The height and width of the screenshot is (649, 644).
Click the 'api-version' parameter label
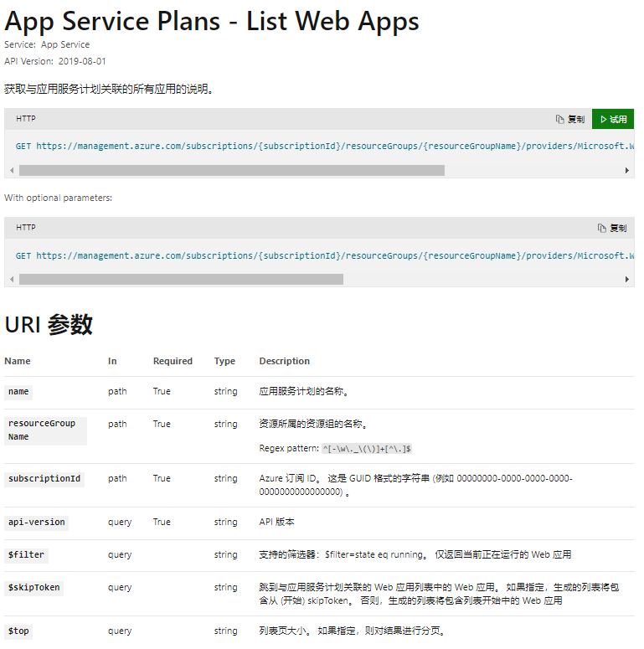[36, 523]
